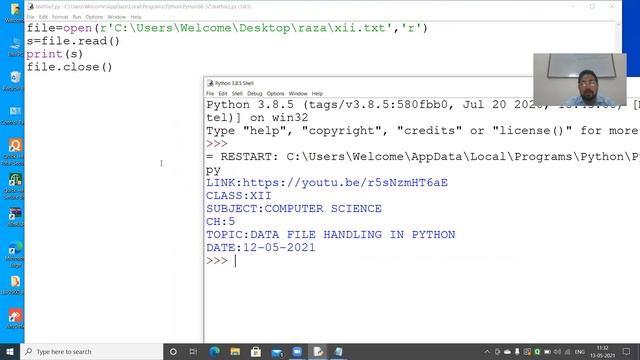The width and height of the screenshot is (640, 360).
Task: Open Window menu in the editor window
Action: [x=117, y=17]
